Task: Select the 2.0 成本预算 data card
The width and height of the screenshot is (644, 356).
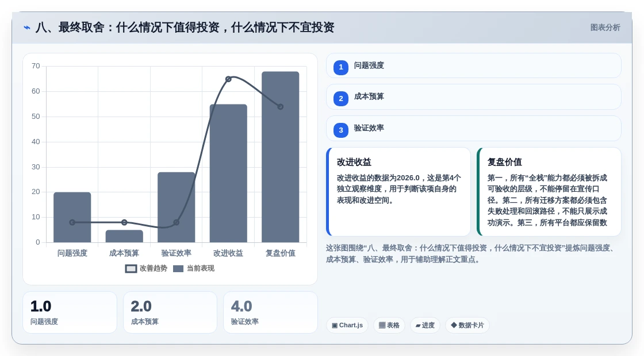Action: [x=170, y=312]
